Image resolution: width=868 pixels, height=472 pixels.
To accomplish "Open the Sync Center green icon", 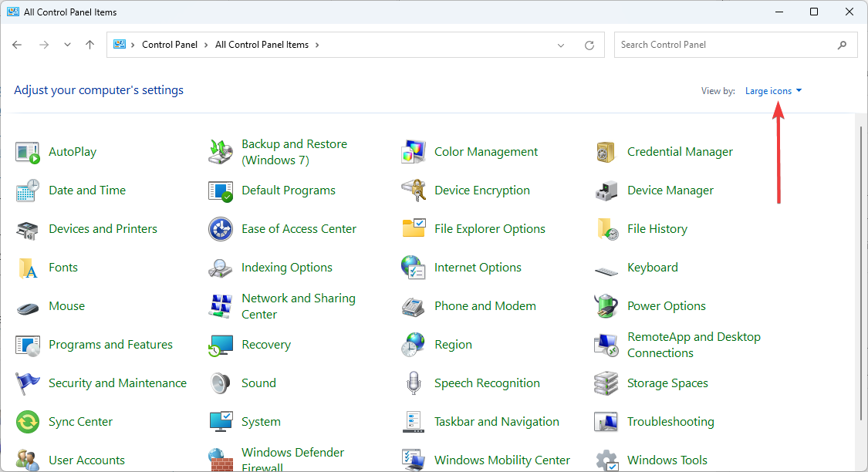I will click(27, 422).
